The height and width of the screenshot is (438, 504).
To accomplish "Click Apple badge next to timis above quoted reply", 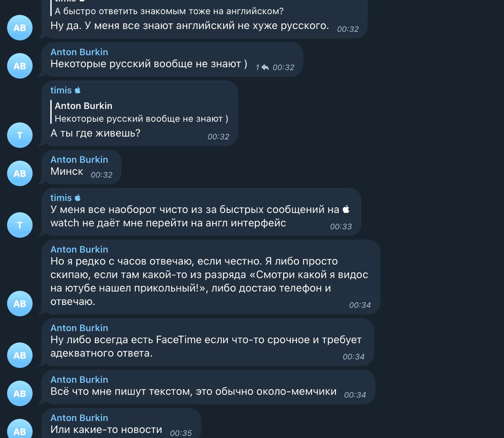I will click(x=78, y=90).
